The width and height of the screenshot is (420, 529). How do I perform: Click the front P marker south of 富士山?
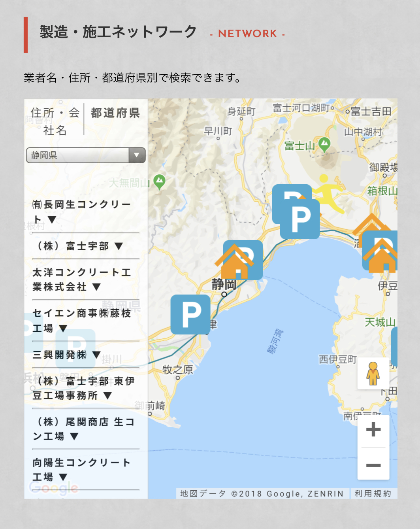[x=300, y=219]
